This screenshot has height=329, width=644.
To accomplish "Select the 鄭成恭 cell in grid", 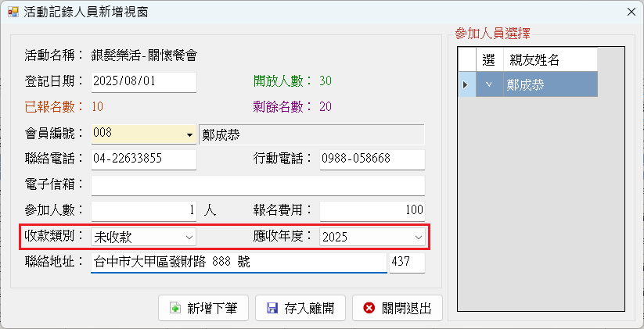I will coord(550,84).
